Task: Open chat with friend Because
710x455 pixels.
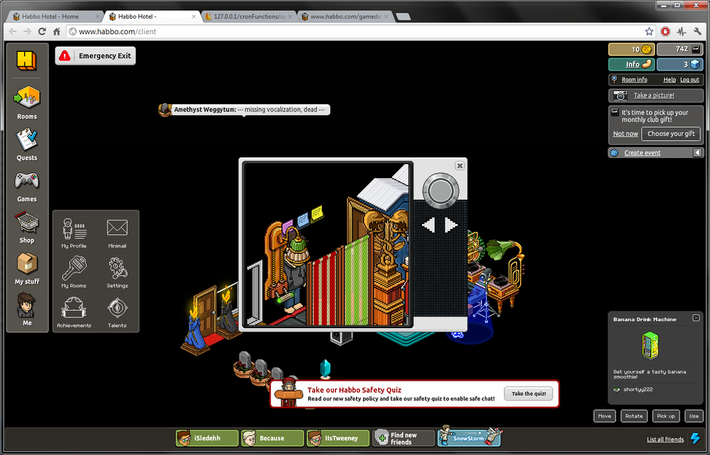Action: coord(272,438)
